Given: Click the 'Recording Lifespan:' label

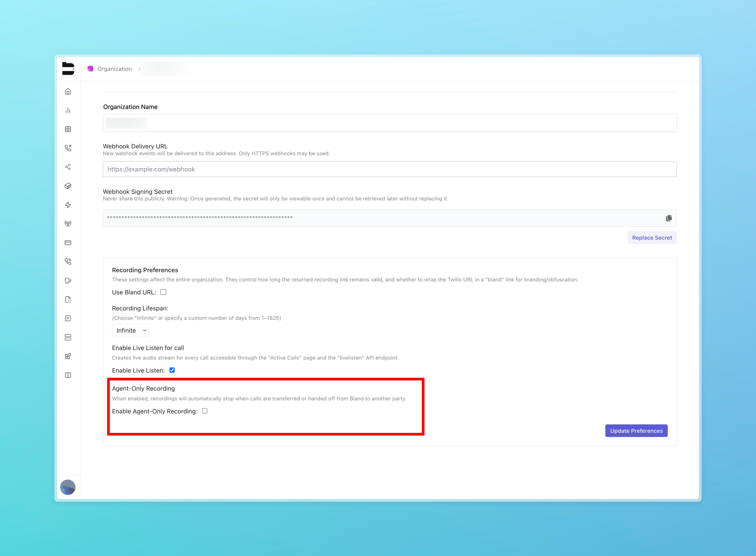Looking at the screenshot, I should coord(140,308).
